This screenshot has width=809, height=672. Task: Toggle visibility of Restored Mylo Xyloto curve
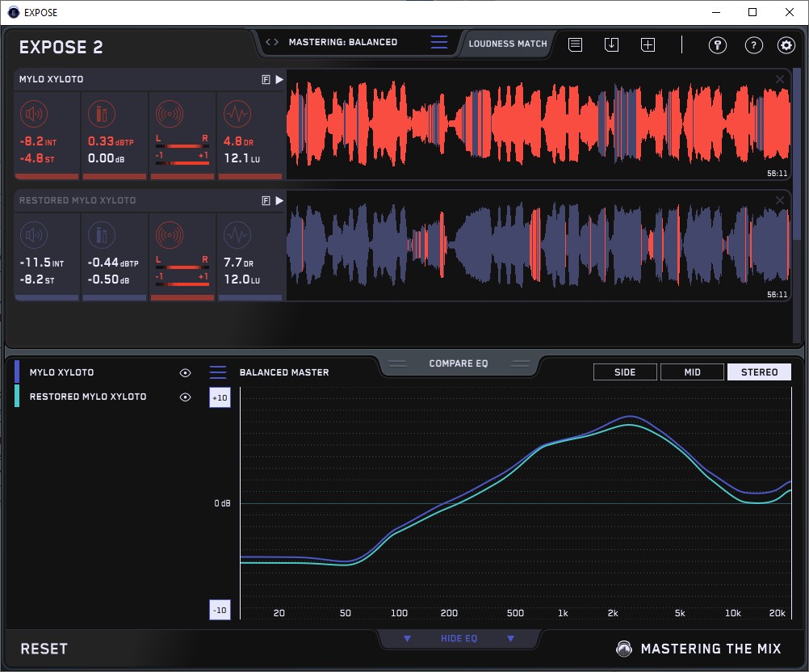coord(185,397)
